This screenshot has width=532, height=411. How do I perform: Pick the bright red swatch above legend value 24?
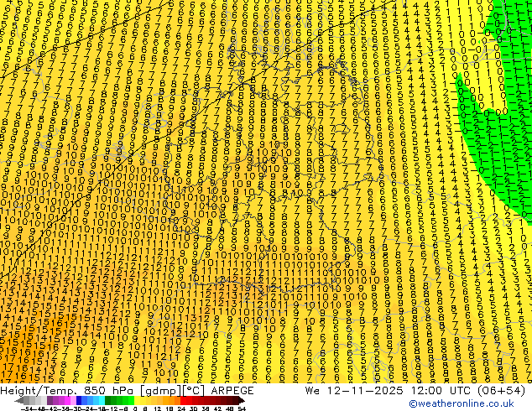[183, 401]
